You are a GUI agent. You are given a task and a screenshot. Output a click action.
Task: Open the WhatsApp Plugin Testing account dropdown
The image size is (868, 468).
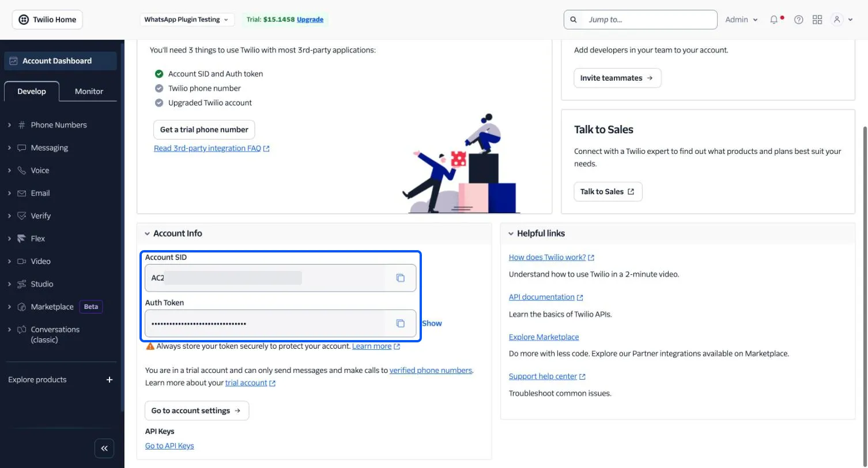click(x=187, y=20)
